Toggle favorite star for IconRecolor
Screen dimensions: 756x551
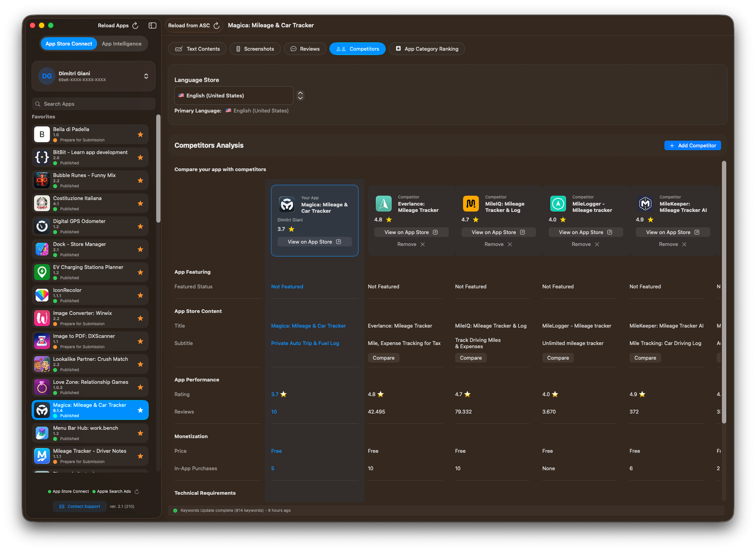pyautogui.click(x=140, y=296)
